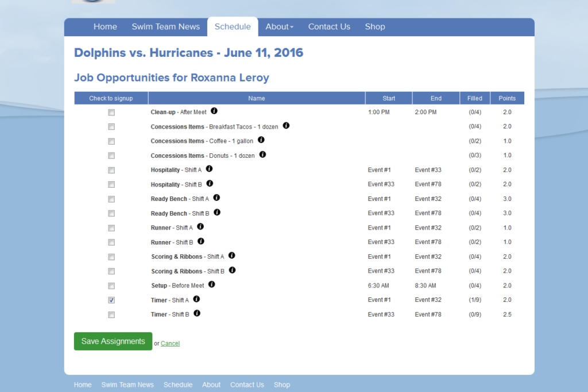Open the footer About link
The image size is (588, 392).
click(x=211, y=385)
